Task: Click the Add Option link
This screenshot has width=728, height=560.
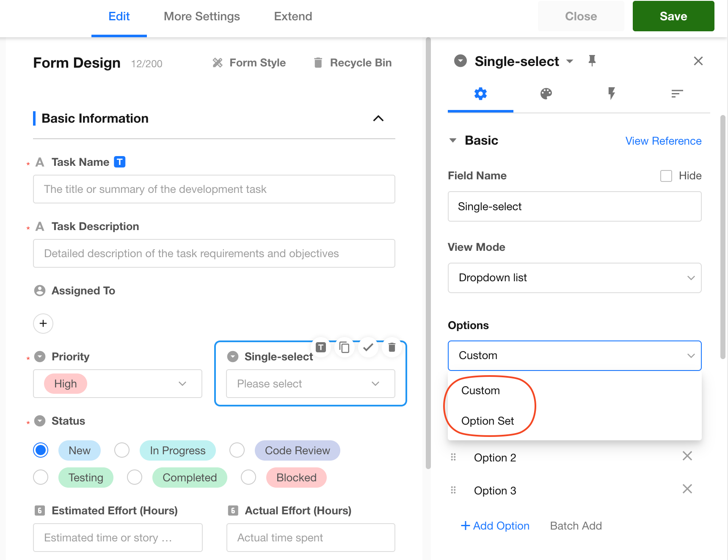Action: pos(495,526)
